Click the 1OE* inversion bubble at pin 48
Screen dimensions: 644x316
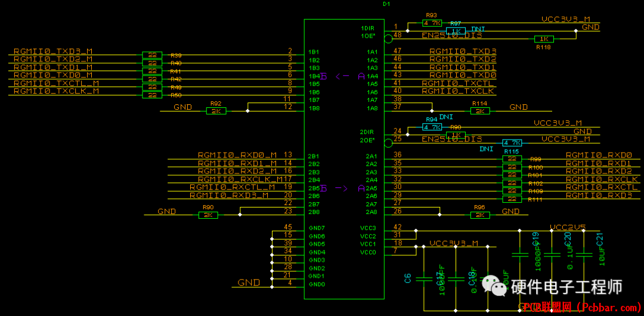(388, 39)
